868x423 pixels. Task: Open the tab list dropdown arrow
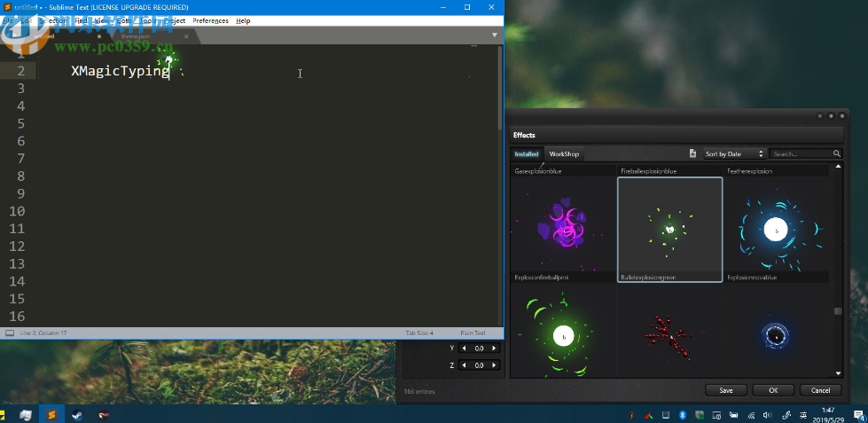click(x=495, y=35)
